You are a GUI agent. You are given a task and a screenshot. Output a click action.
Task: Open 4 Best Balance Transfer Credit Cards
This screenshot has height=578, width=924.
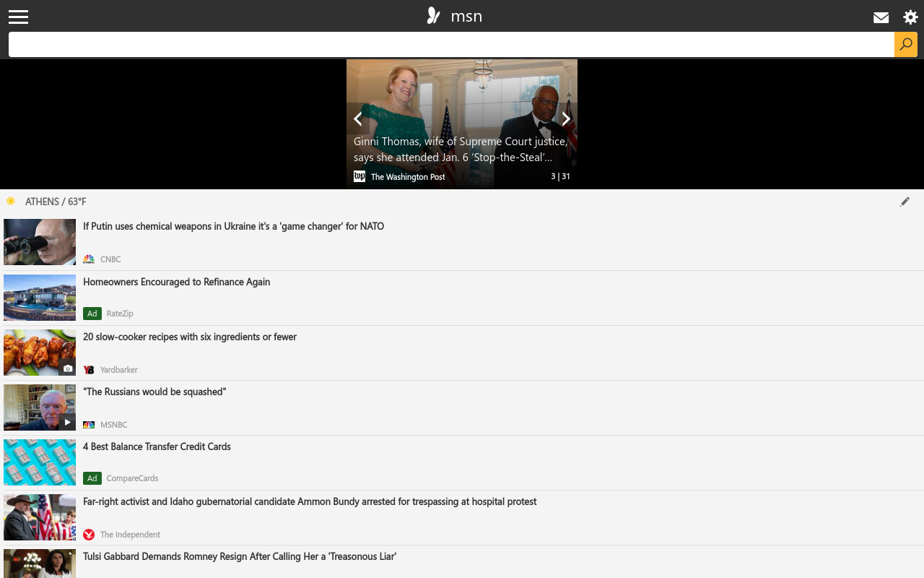pyautogui.click(x=157, y=447)
